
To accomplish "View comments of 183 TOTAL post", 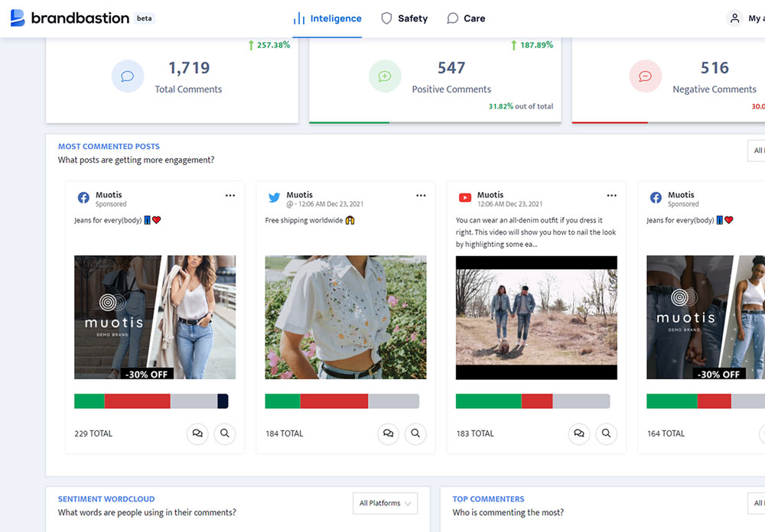I will coord(579,433).
